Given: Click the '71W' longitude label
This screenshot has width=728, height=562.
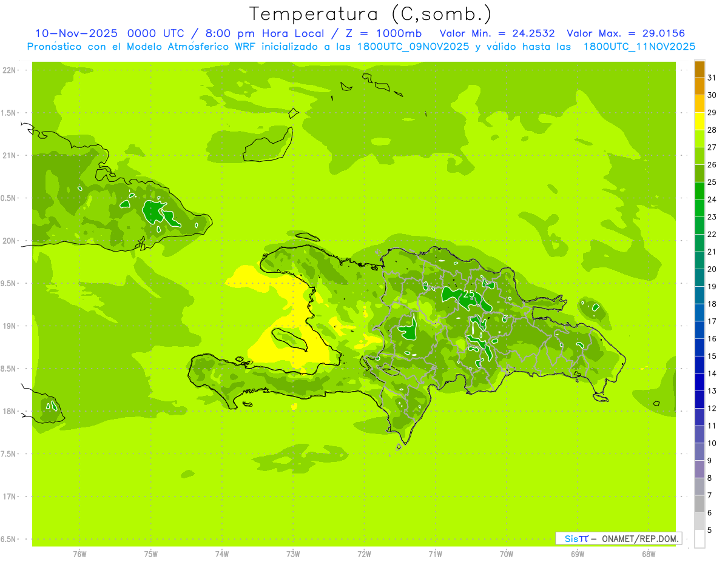Looking at the screenshot, I should (435, 554).
